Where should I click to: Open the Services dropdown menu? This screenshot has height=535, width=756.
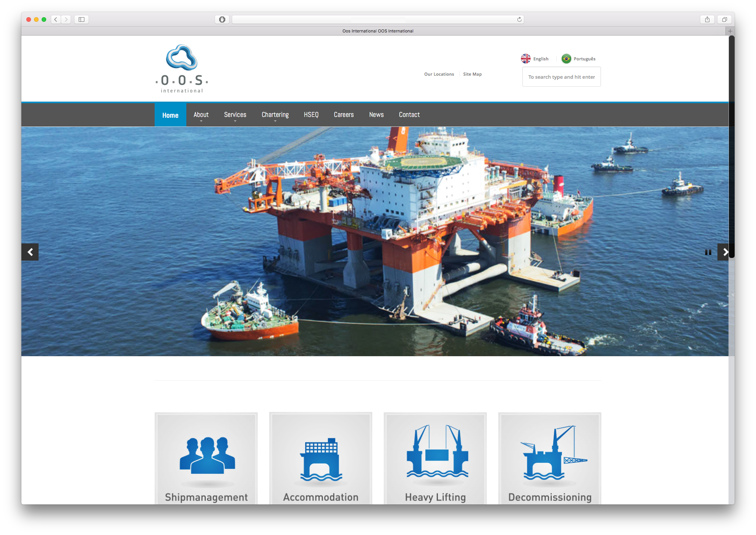235,114
